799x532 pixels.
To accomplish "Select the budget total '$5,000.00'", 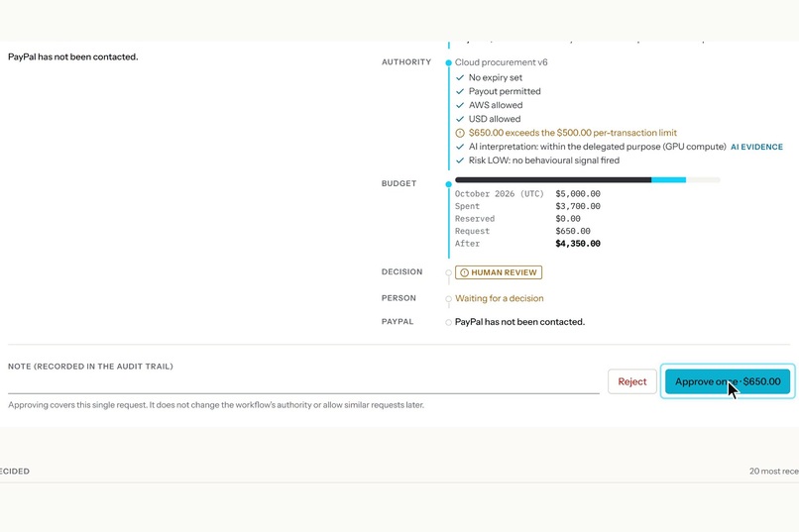I will 578,193.
